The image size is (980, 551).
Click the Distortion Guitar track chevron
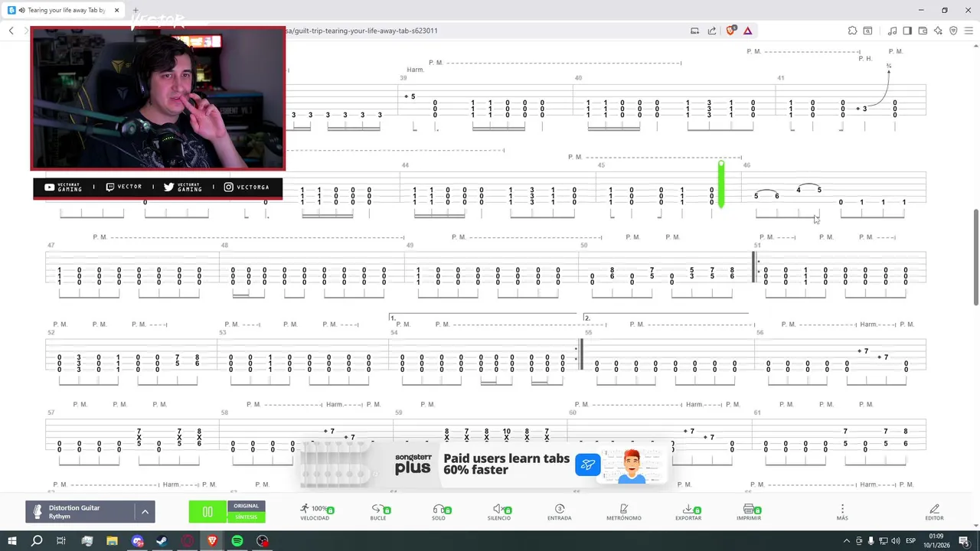click(145, 512)
